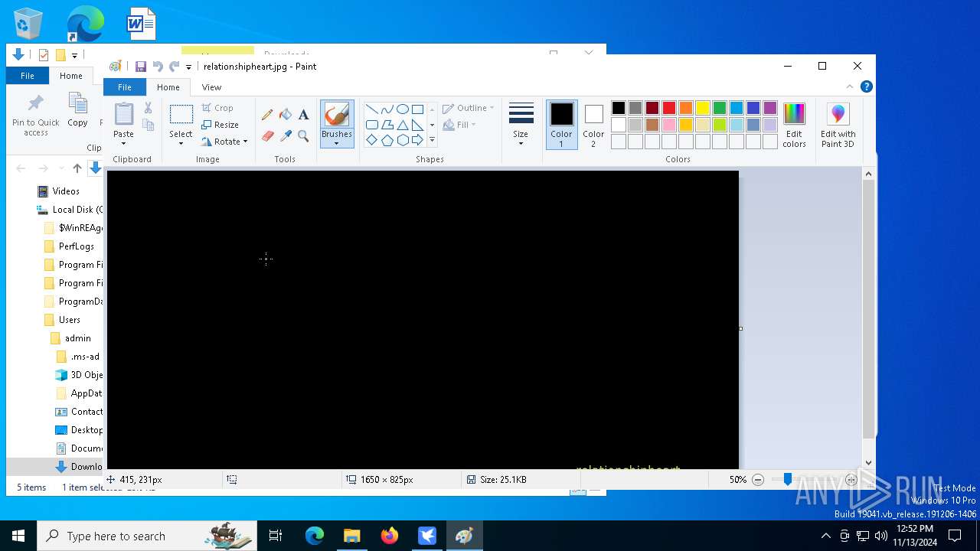Expand the Shapes gallery more arrow

click(432, 140)
